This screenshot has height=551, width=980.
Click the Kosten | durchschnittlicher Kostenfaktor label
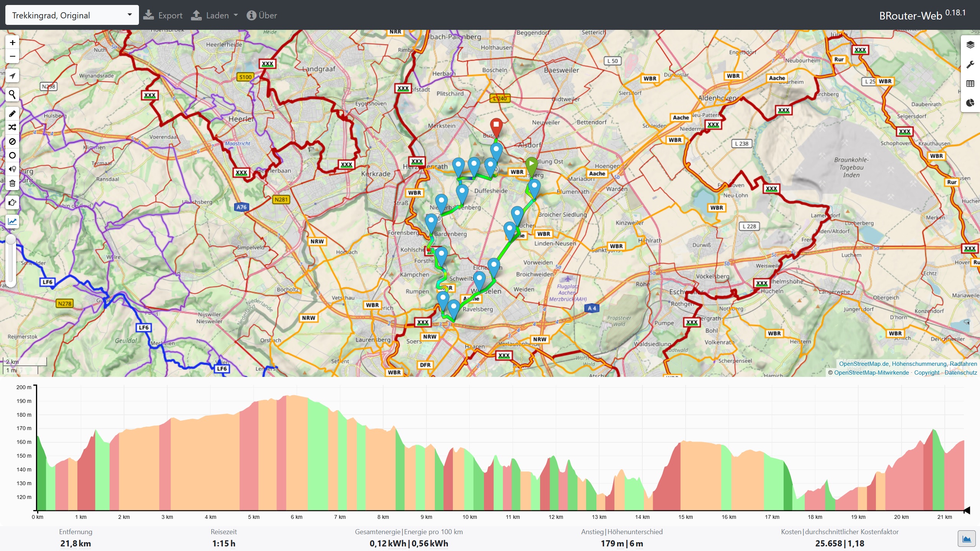tap(840, 532)
